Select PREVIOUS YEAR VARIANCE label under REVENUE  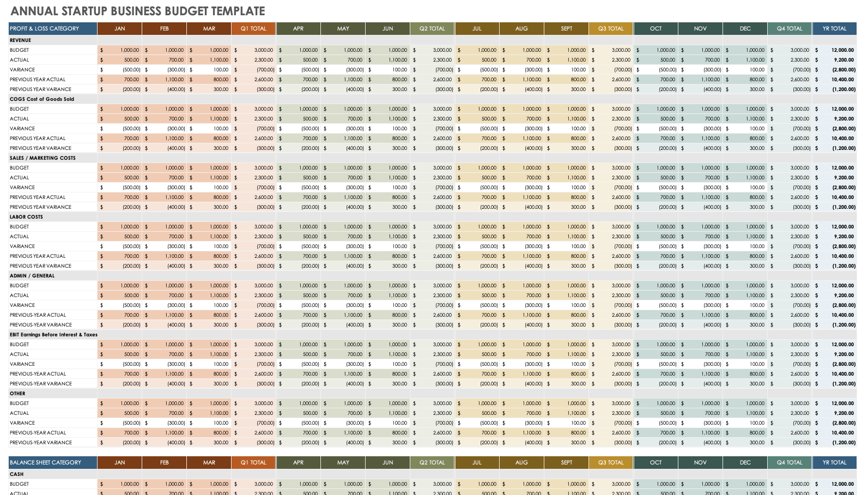pos(40,89)
